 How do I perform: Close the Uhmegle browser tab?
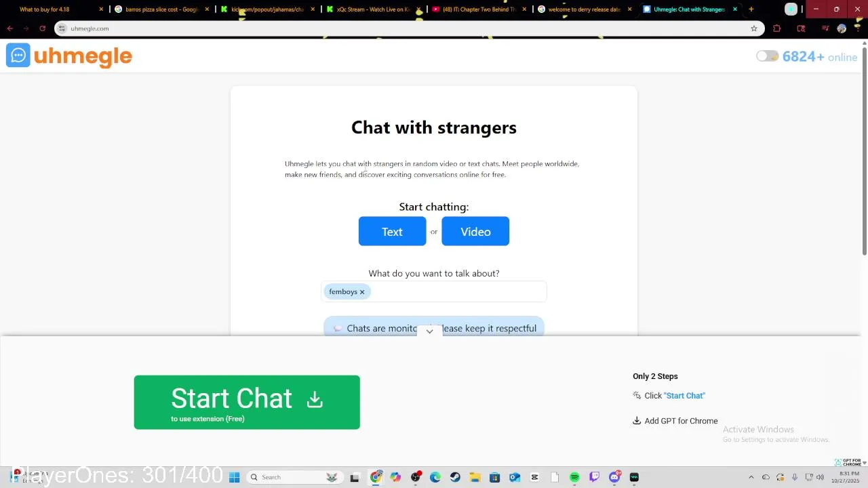tap(735, 9)
